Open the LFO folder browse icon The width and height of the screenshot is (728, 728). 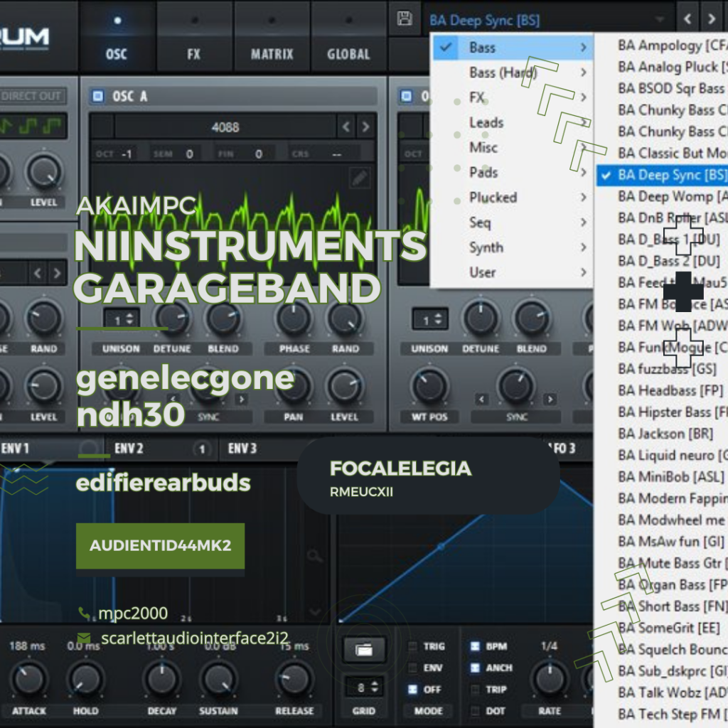click(364, 650)
